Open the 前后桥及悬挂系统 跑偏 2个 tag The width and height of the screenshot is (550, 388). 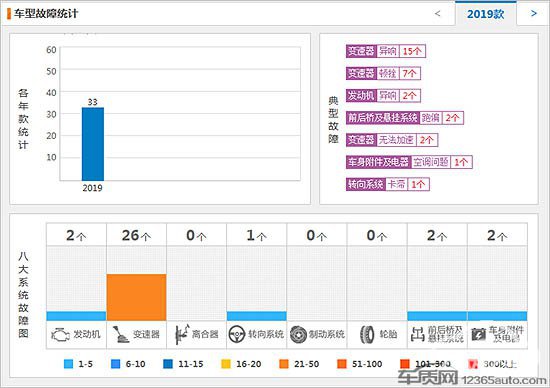[x=405, y=118]
